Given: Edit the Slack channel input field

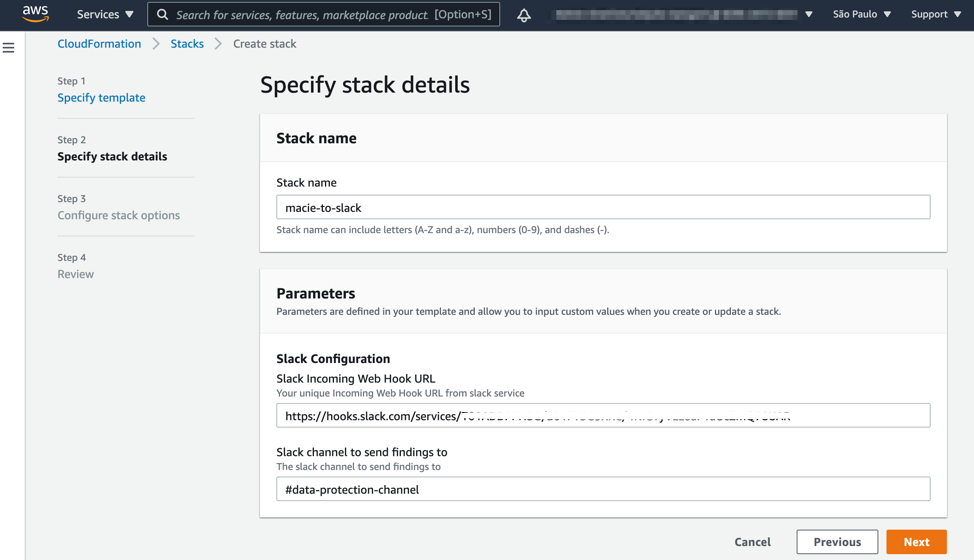Looking at the screenshot, I should (x=603, y=489).
